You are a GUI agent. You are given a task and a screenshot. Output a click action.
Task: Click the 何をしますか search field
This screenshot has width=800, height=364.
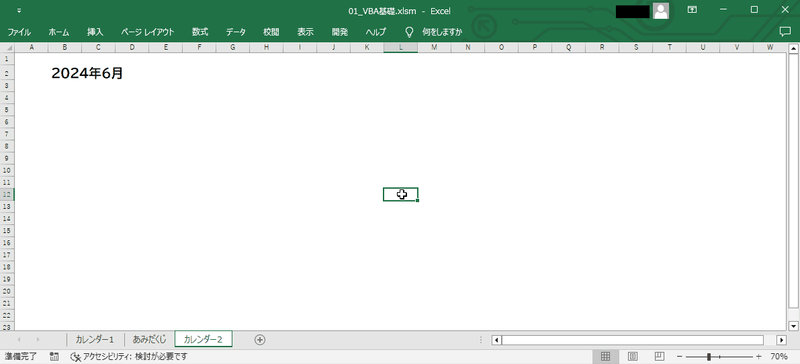pos(442,32)
